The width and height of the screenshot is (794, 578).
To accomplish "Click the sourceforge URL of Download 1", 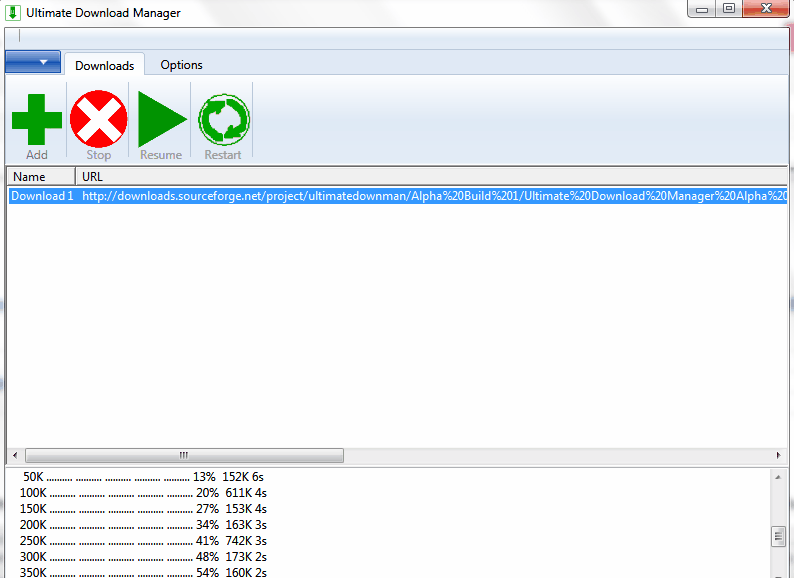I will pos(434,196).
